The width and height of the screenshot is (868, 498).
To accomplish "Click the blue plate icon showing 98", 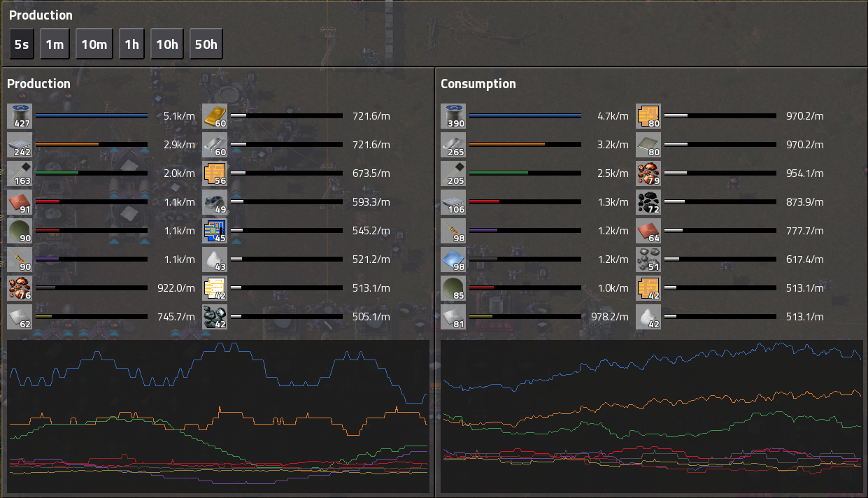I will click(x=453, y=259).
